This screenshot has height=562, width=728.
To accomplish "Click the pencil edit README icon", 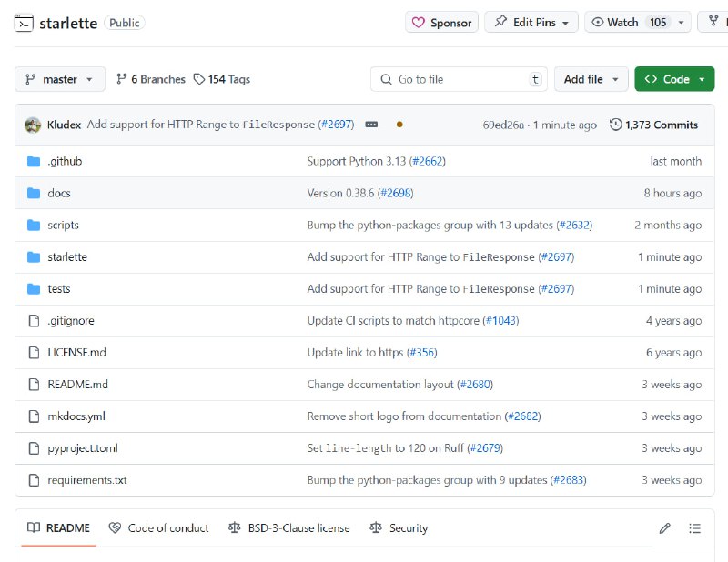I will (x=665, y=528).
